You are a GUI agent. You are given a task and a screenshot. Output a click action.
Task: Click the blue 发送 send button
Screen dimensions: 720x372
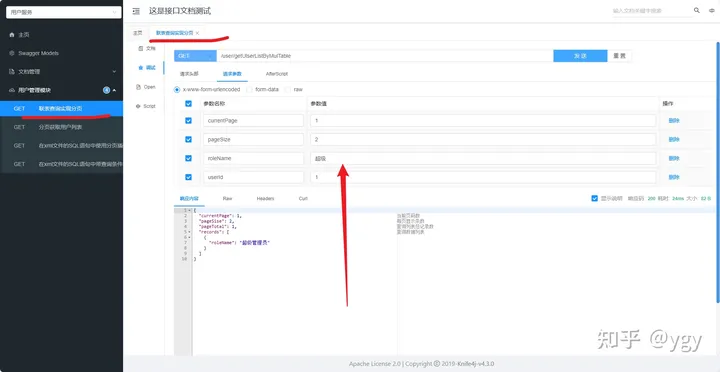[580, 56]
